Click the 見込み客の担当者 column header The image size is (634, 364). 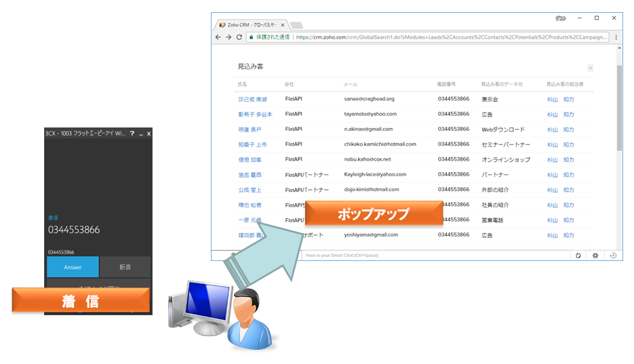pos(565,84)
